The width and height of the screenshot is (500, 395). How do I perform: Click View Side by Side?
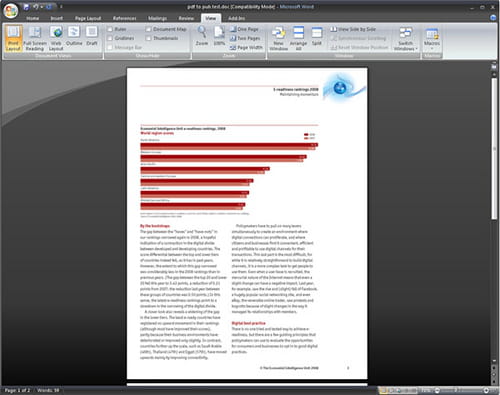pyautogui.click(x=353, y=29)
